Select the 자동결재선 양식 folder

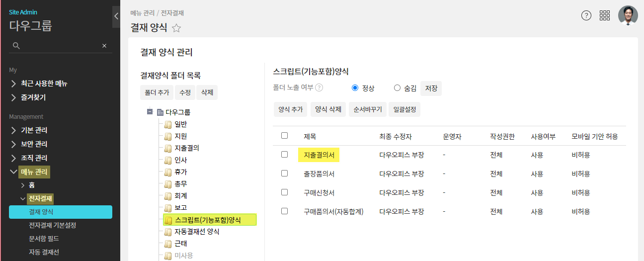tap(197, 232)
